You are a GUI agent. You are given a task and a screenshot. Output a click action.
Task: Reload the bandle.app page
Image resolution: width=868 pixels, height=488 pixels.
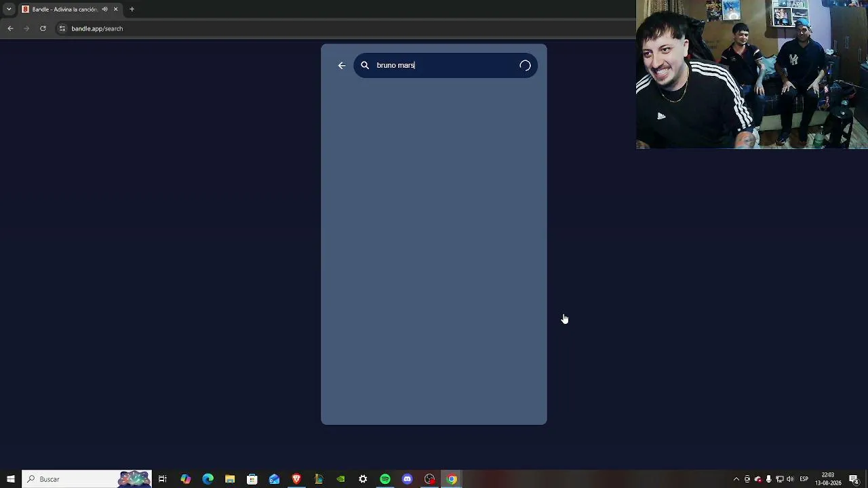(43, 28)
